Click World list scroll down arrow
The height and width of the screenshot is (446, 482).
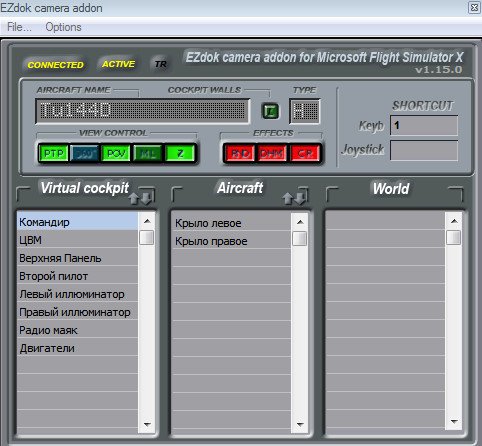(454, 421)
